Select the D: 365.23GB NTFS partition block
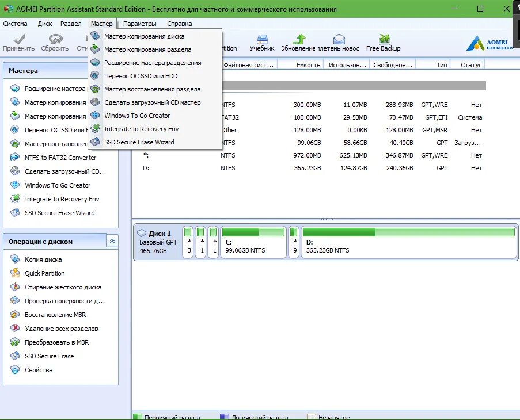The width and height of the screenshot is (520, 420). (x=409, y=242)
